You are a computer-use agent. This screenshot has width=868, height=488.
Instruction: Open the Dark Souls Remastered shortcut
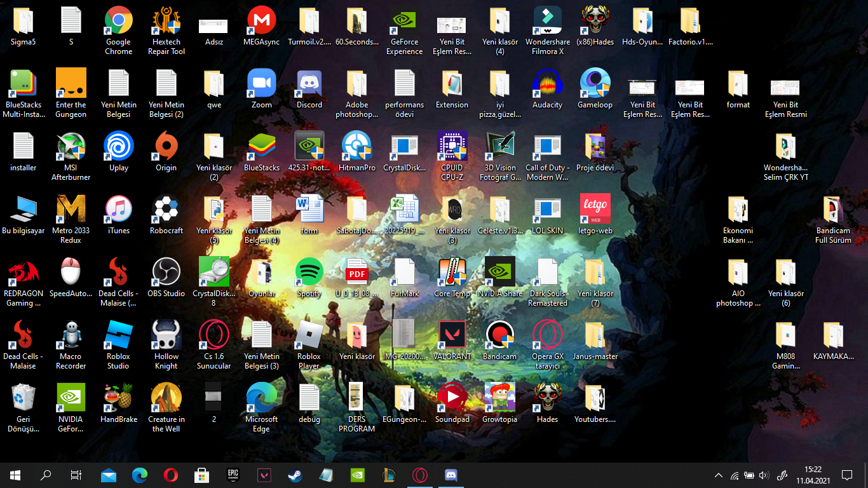coord(548,282)
